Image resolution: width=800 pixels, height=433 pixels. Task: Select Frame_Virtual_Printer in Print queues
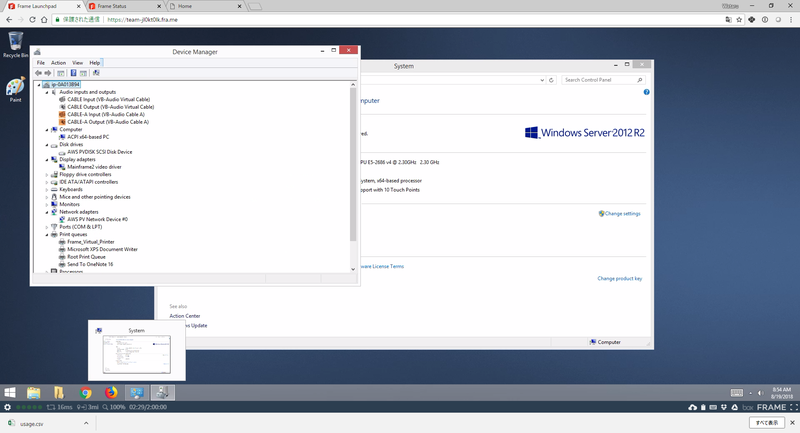pyautogui.click(x=91, y=242)
